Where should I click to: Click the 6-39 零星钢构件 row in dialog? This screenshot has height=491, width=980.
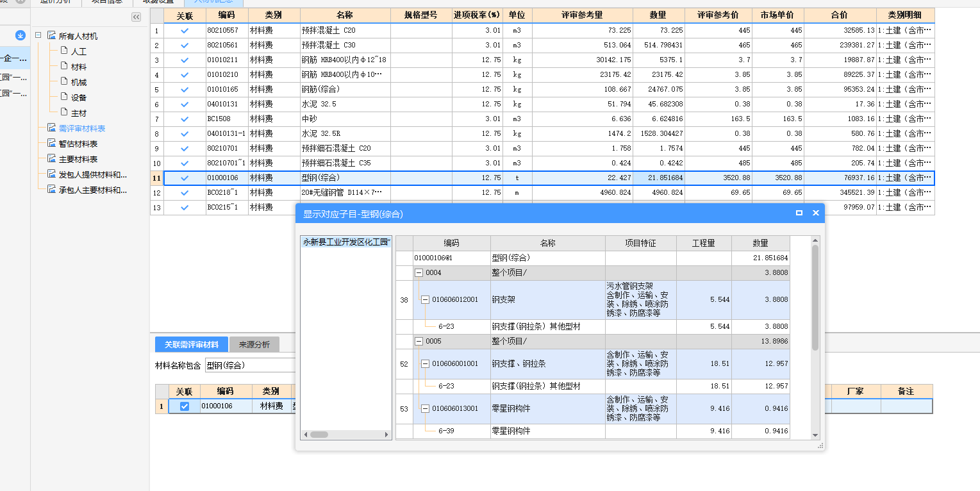pos(592,431)
